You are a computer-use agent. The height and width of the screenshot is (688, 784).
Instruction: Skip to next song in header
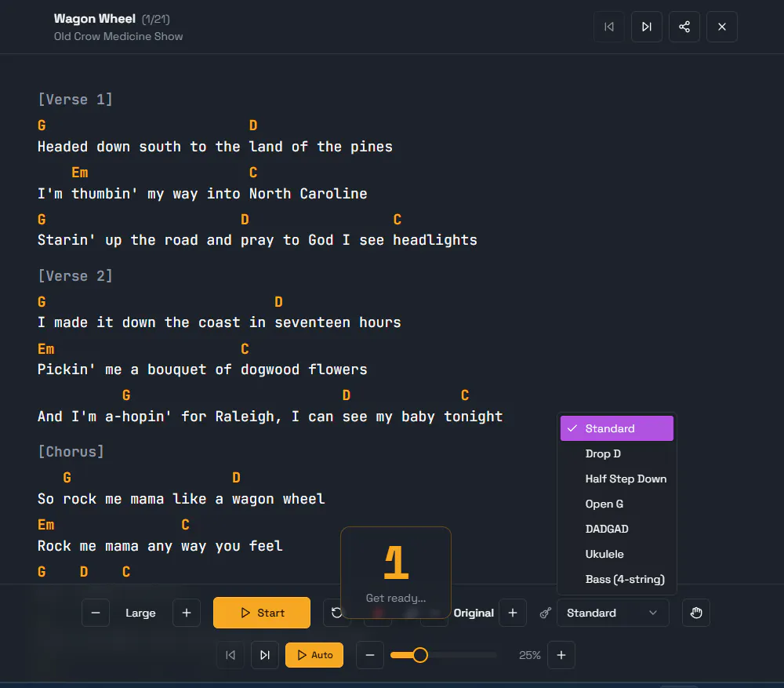click(647, 27)
